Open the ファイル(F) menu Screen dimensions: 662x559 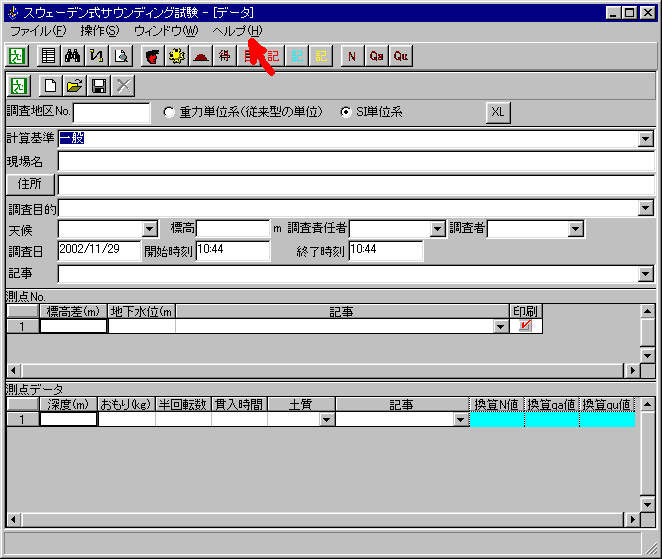38,31
